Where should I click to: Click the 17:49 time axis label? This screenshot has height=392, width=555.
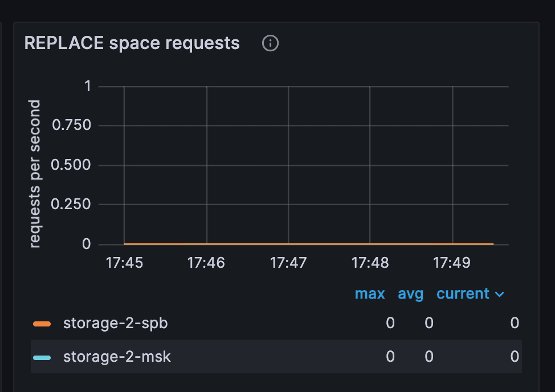[452, 263]
